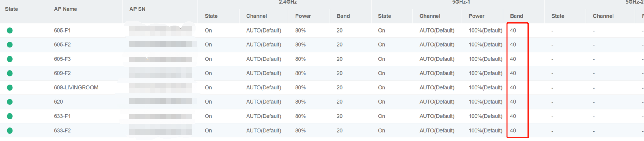The width and height of the screenshot is (644, 141).
Task: Click green status dot for 609-F2
Action: click(x=10, y=73)
